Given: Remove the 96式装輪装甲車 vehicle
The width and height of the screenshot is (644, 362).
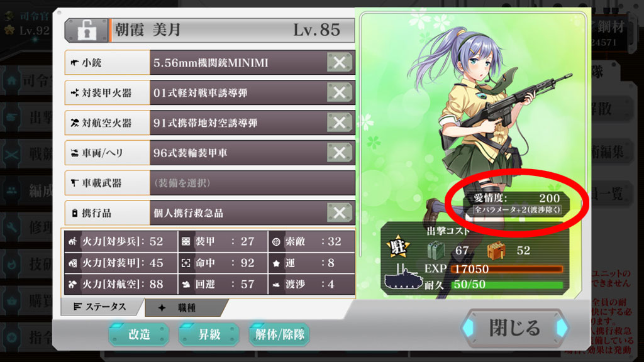Looking at the screenshot, I should tap(339, 153).
